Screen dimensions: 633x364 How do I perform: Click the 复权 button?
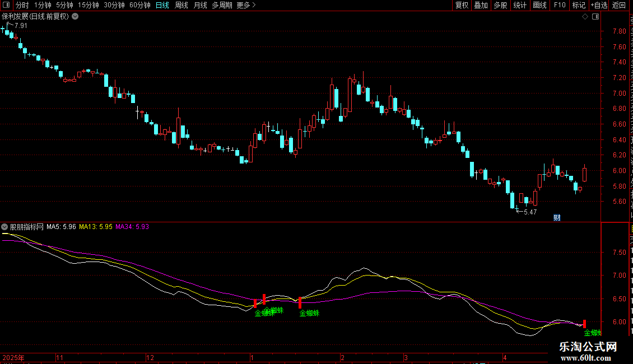(462, 5)
